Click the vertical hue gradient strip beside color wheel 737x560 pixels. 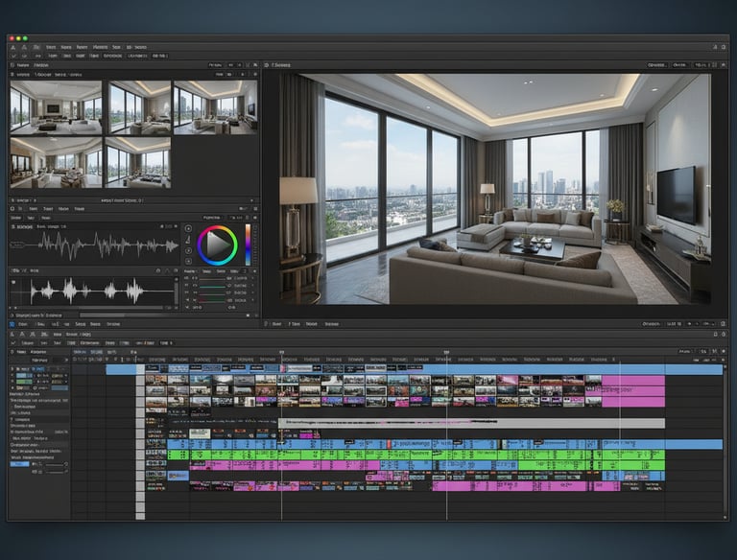(x=248, y=245)
